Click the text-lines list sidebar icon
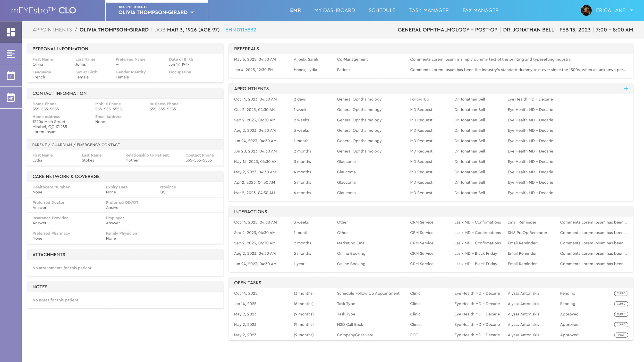The width and height of the screenshot is (644, 362). point(11,54)
